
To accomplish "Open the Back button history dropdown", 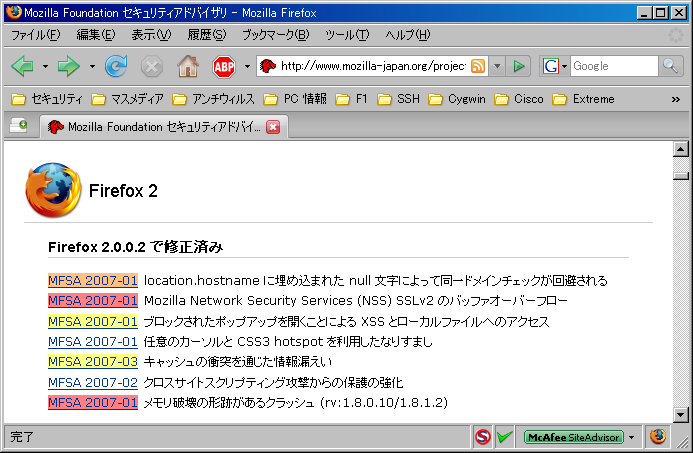I will pos(45,67).
